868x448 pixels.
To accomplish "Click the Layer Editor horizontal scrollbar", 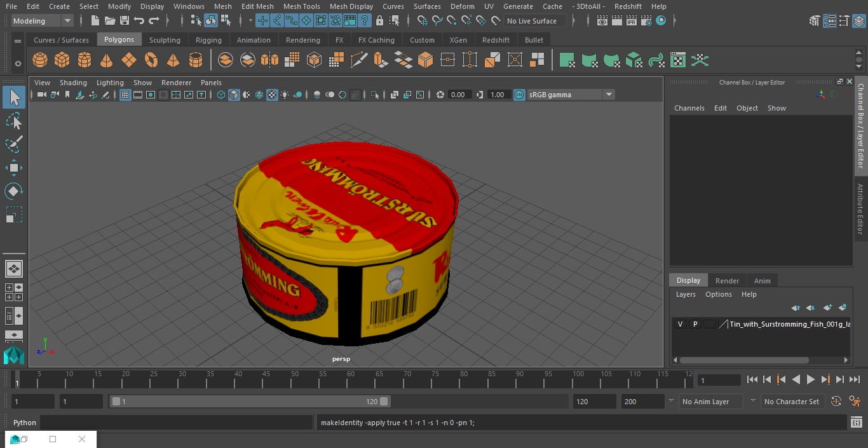I will click(x=744, y=360).
